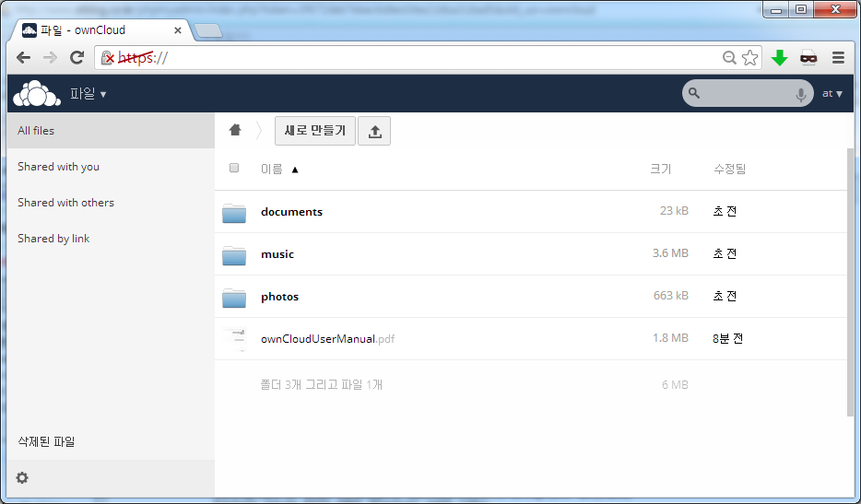This screenshot has height=504, width=861.
Task: Click the photos folder icon
Action: (234, 297)
